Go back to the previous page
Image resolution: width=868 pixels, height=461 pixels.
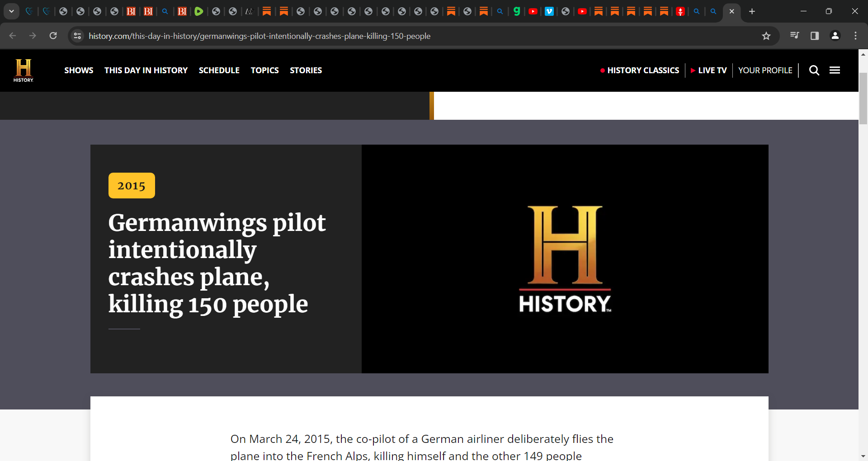click(13, 36)
